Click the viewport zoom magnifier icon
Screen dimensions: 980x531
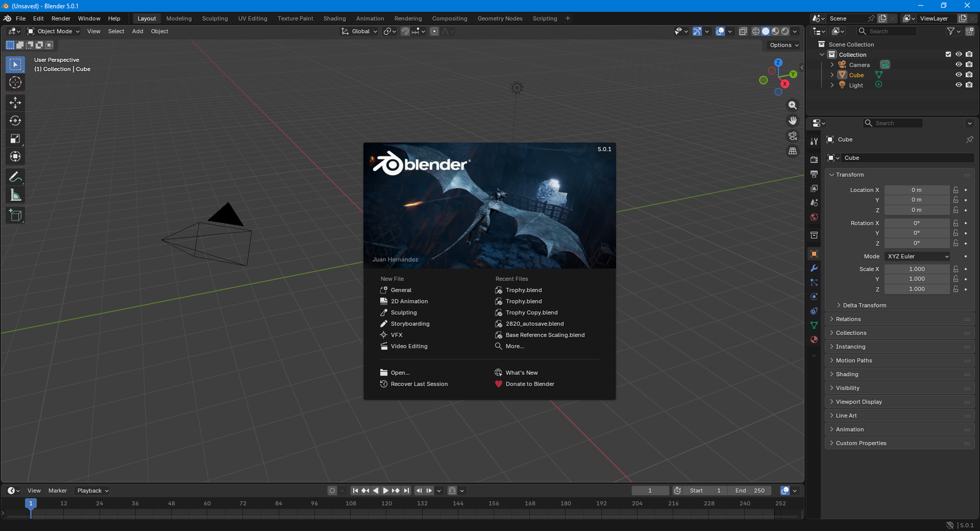coord(793,105)
